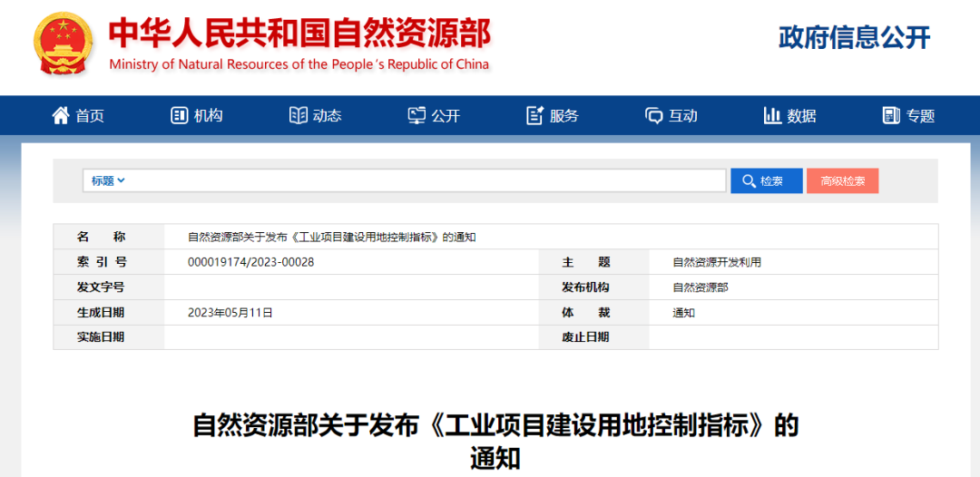Click the newspaper icon beside 专题
This screenshot has width=980, height=477.
(891, 115)
